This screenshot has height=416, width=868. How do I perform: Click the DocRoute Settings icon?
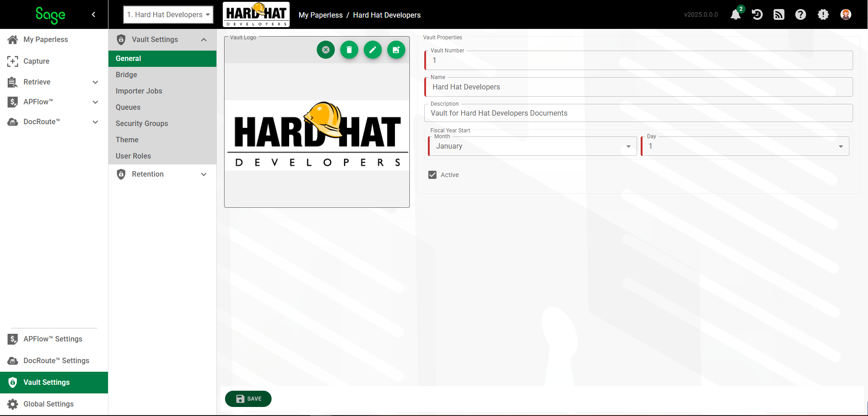(13, 361)
